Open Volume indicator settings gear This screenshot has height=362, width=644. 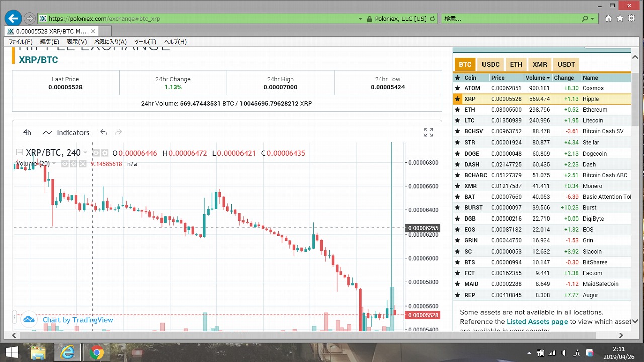[x=73, y=164]
